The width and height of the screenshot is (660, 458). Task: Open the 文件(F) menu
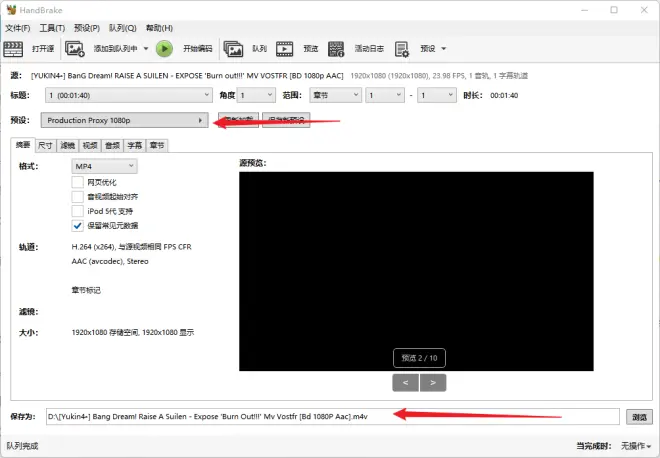(x=18, y=28)
